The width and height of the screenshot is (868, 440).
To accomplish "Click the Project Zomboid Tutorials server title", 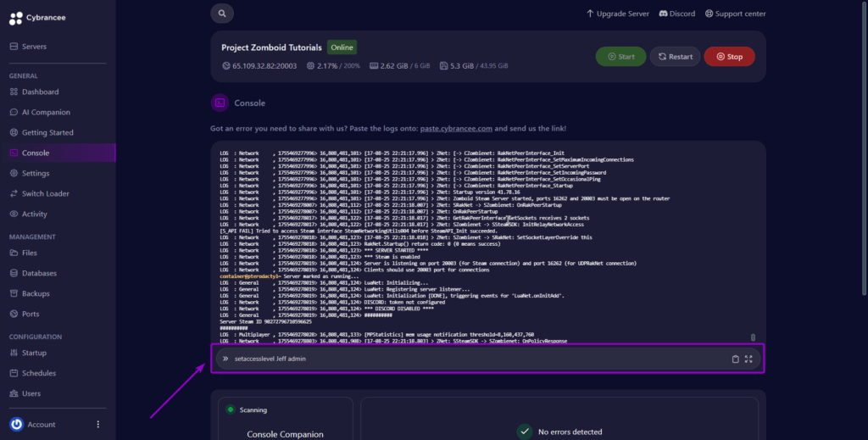I will coord(271,47).
